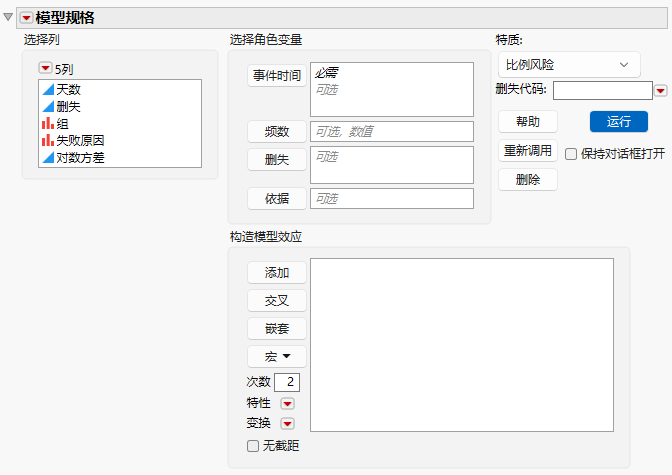This screenshot has width=672, height=475.
Task: Click inside the 事件时间 role box marked 必需
Action: [392, 89]
